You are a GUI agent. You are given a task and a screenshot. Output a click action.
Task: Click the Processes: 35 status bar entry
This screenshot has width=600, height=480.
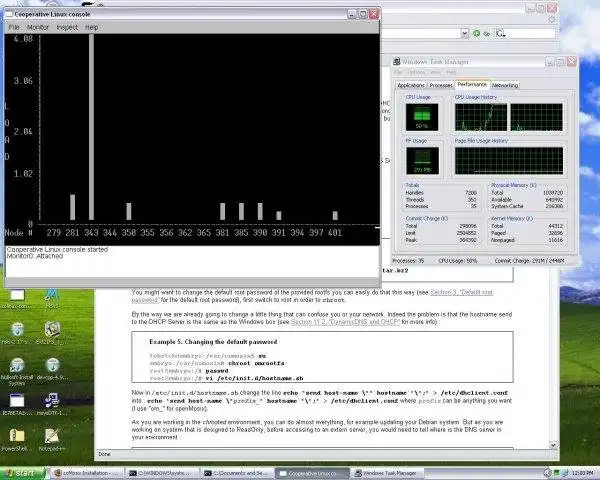(408, 261)
